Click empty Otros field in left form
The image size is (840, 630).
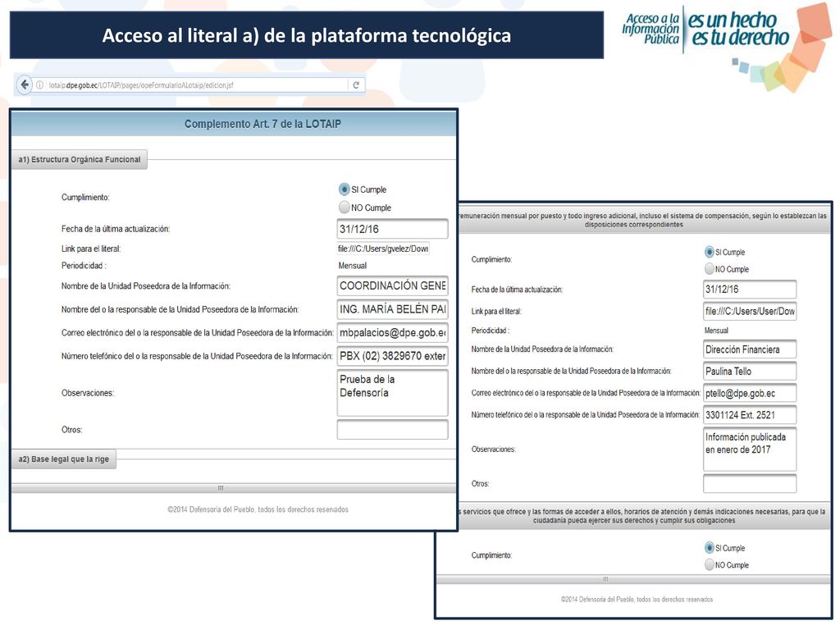393,430
